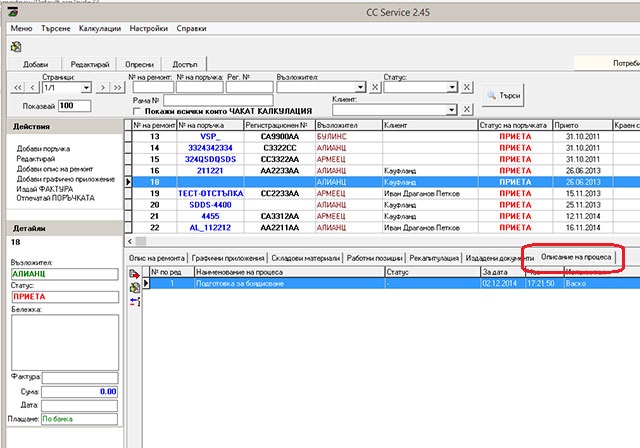Open the Страници 1/1 dropdown
Screen dimensions: 640x448
[x=86, y=88]
